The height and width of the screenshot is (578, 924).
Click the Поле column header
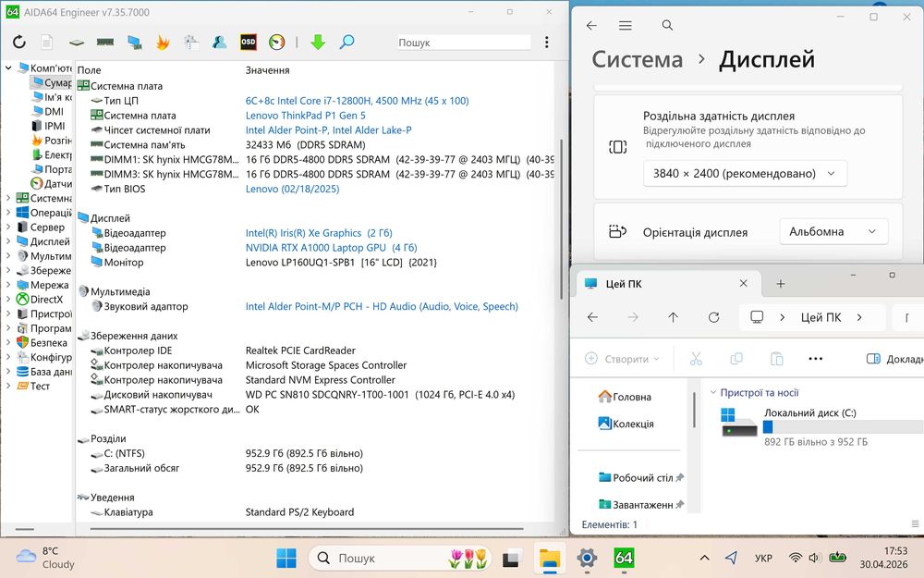[89, 70]
